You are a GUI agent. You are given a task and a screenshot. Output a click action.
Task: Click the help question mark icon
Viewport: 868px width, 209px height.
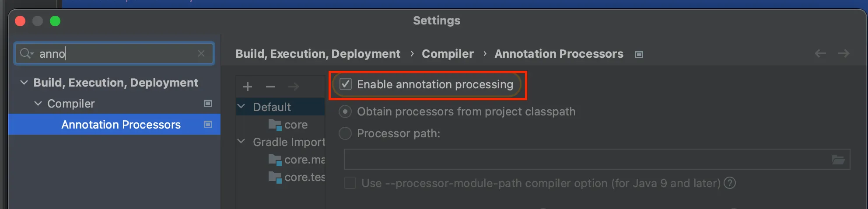730,183
